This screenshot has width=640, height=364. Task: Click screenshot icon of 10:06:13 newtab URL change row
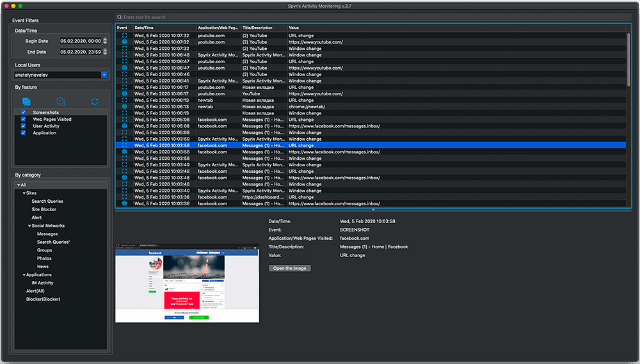[x=124, y=100]
